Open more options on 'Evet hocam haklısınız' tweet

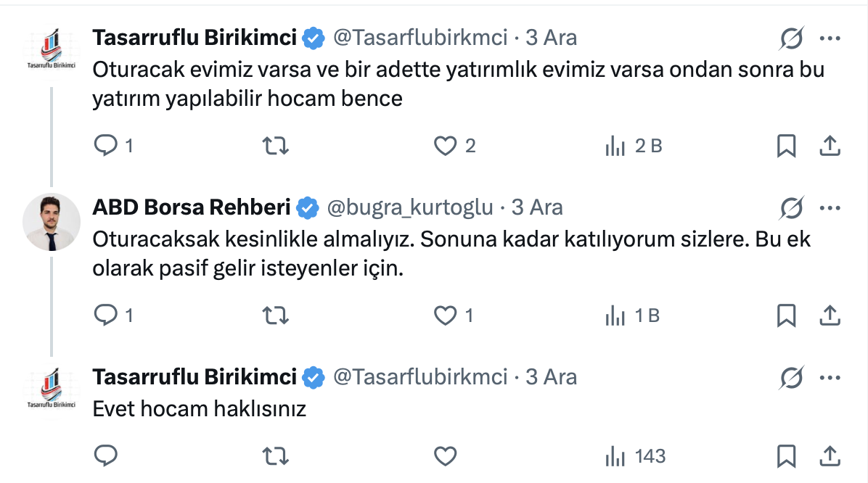(830, 377)
